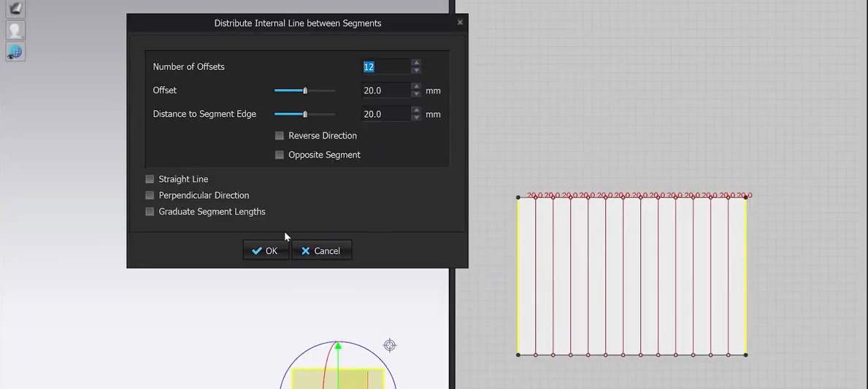868x389 pixels.
Task: Tick the Perpendicular Direction checkbox
Action: click(150, 196)
